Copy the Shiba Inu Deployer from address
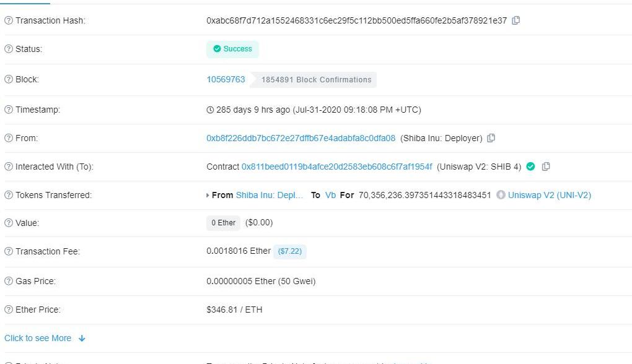 [491, 138]
